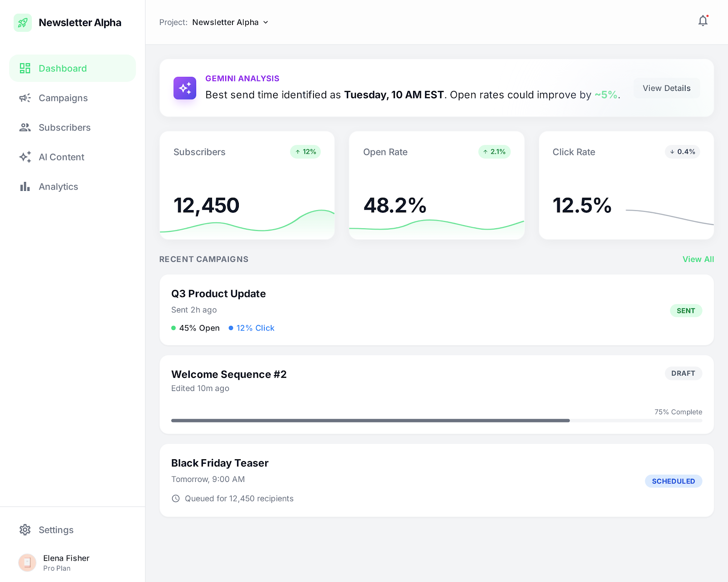Click the Analytics bar chart icon
This screenshot has width=728, height=582.
pyautogui.click(x=25, y=186)
